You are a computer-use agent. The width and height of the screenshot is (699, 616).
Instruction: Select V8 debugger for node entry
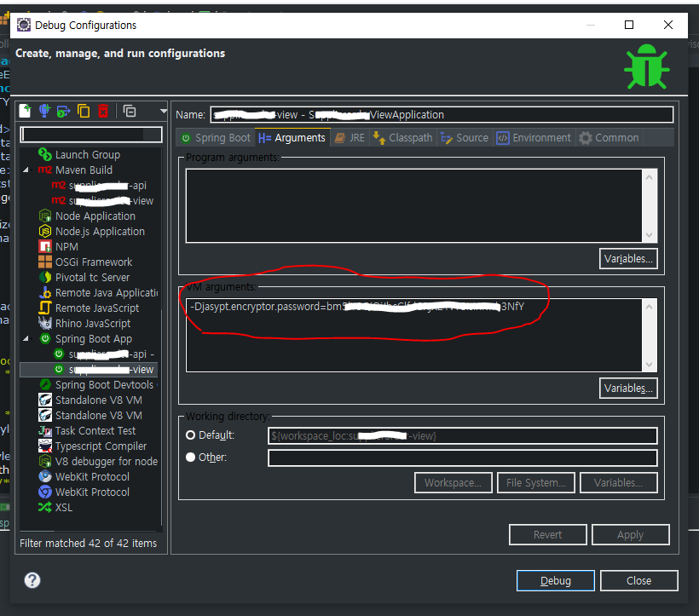(x=106, y=462)
